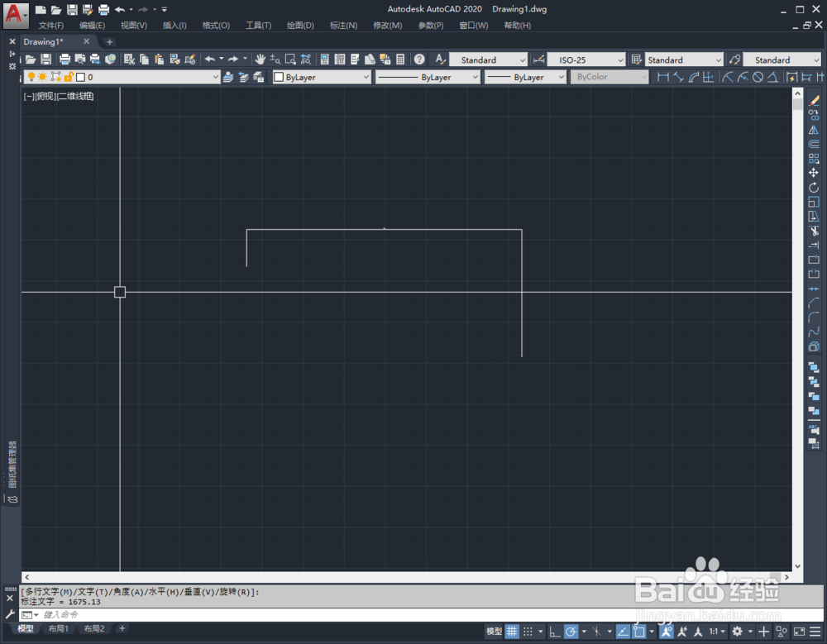Toggle 2D object snap
This screenshot has width=827, height=644.
click(x=638, y=632)
